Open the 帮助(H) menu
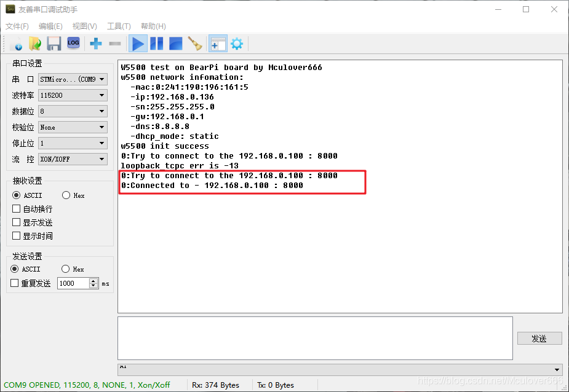This screenshot has height=392, width=569. pos(153,26)
